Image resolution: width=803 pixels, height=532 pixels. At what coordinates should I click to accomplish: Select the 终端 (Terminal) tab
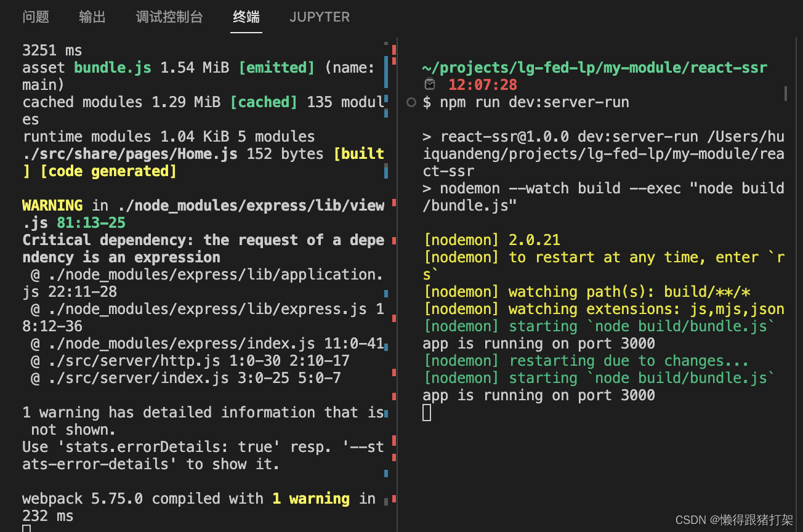(246, 17)
